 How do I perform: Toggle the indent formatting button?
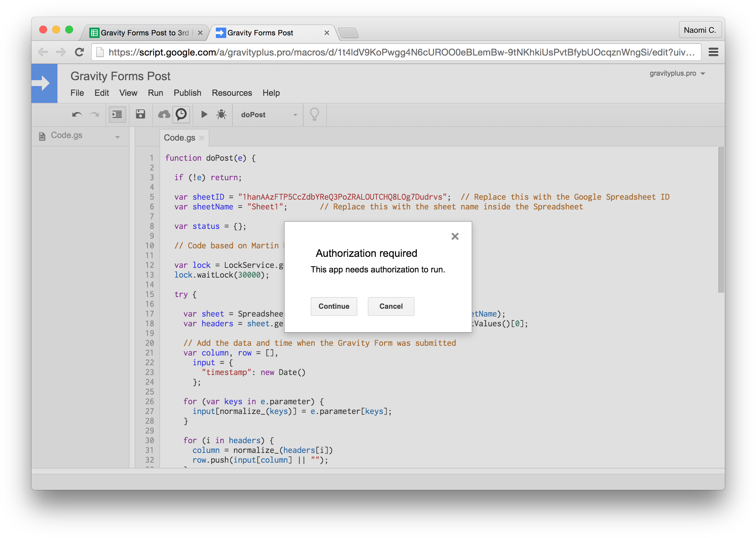(x=117, y=115)
